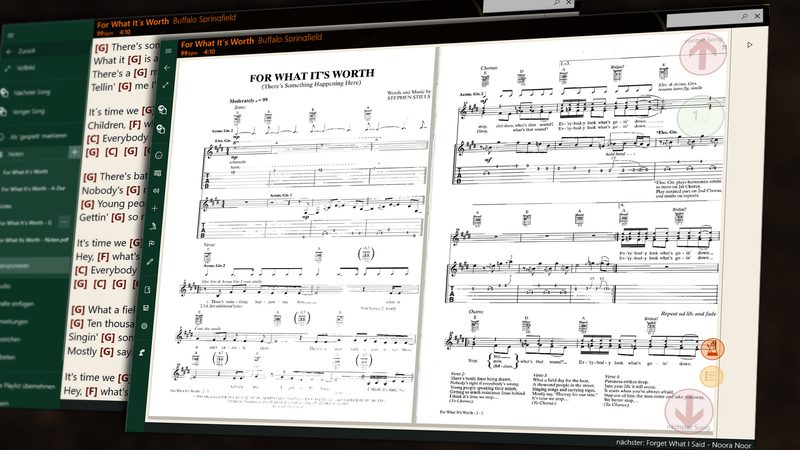Toggle fullscreen arrows icon in front sidebar
This screenshot has height=450, width=800.
(165, 85)
